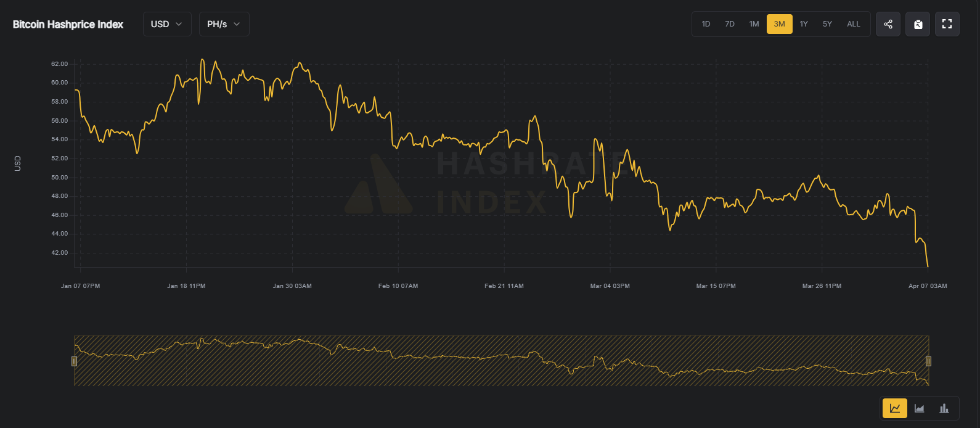Grab the left range navigator handle
The height and width of the screenshot is (428, 980).
tap(75, 361)
